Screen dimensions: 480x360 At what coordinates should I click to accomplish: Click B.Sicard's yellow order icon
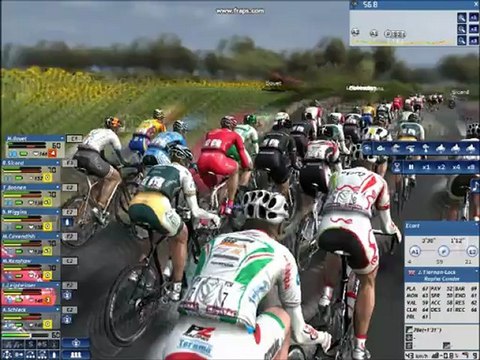[x=48, y=178]
